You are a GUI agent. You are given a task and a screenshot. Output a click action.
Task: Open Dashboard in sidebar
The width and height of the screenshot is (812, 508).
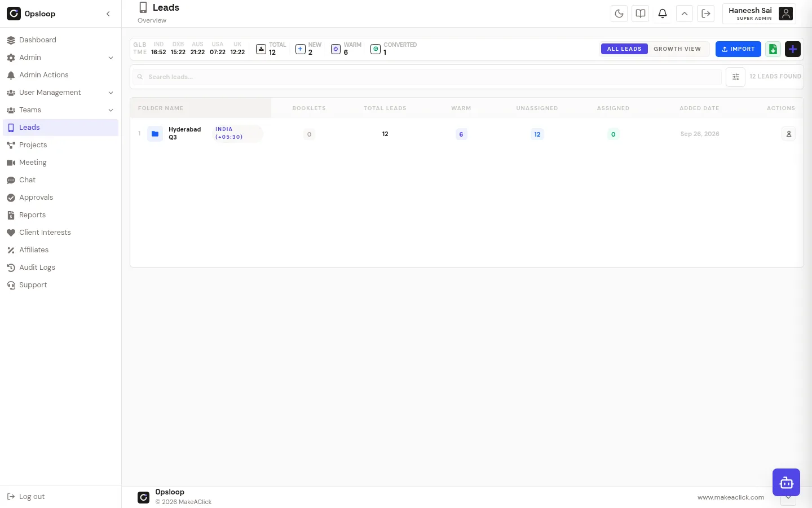pos(60,40)
